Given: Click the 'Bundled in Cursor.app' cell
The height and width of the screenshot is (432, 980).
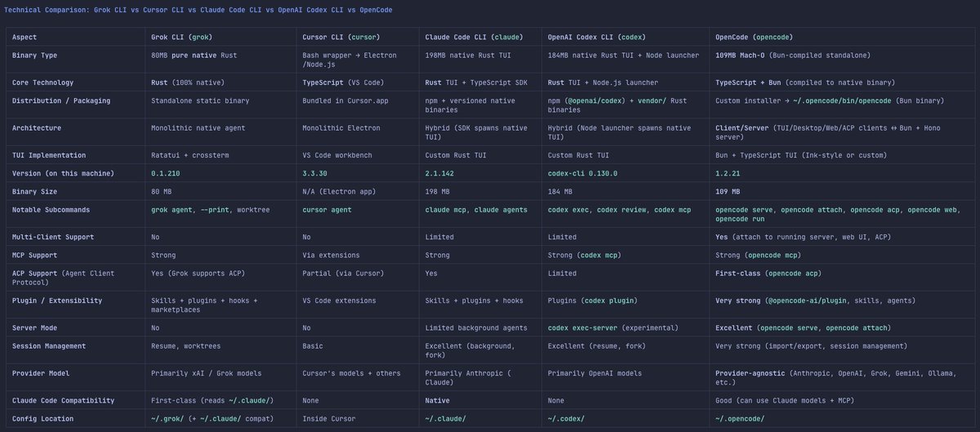Looking at the screenshot, I should click(x=347, y=100).
